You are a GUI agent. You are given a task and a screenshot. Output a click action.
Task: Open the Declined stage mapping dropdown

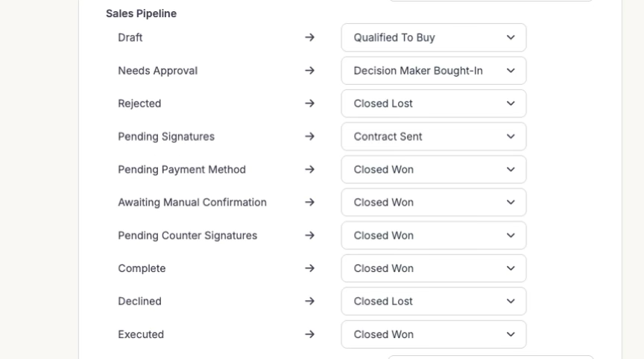click(x=433, y=302)
